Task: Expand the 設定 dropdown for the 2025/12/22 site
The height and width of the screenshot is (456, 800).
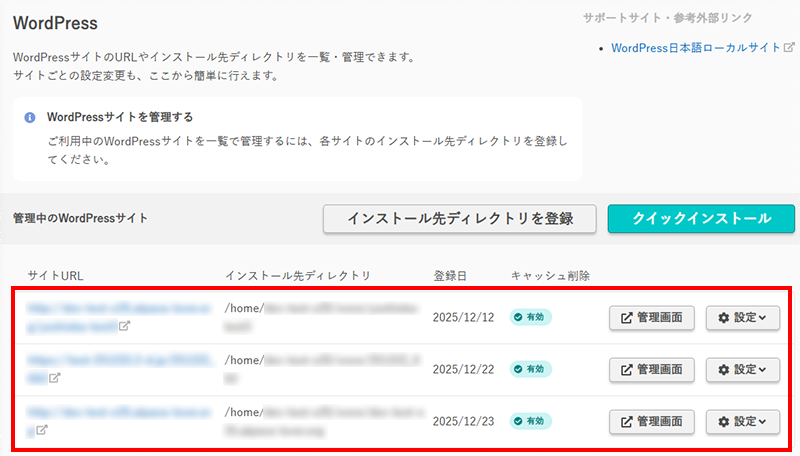Action: click(742, 369)
